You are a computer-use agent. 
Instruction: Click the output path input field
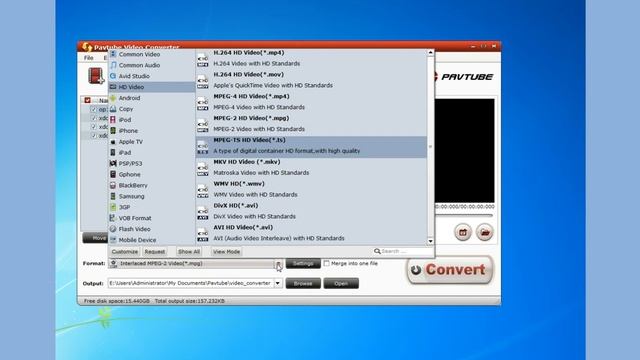click(x=191, y=283)
